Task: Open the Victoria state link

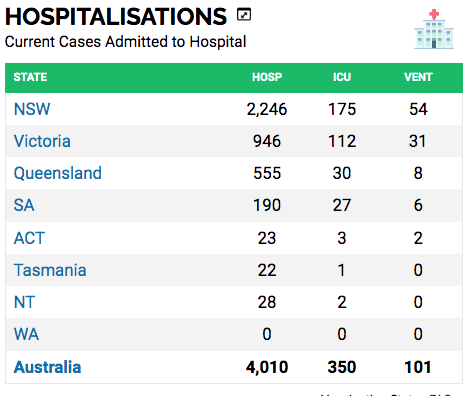Action: pos(42,141)
